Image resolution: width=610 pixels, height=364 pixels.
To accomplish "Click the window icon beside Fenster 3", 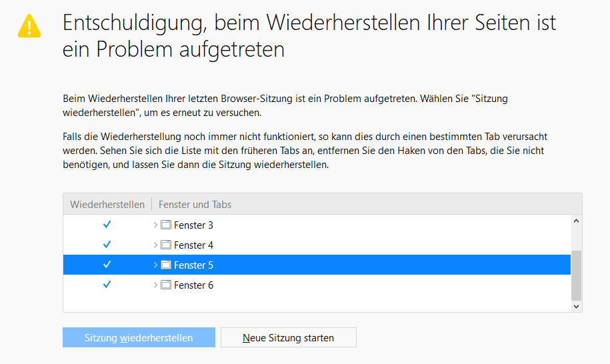I will click(x=166, y=225).
